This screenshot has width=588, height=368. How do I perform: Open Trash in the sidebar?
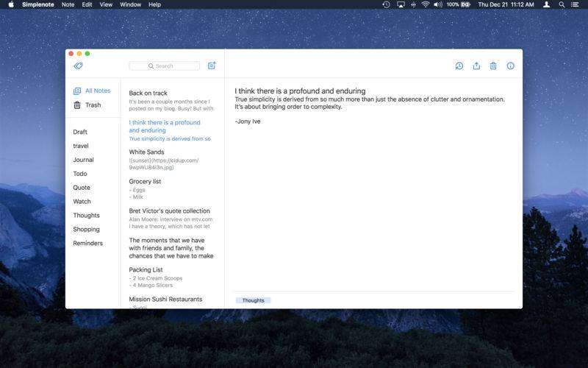pos(87,105)
